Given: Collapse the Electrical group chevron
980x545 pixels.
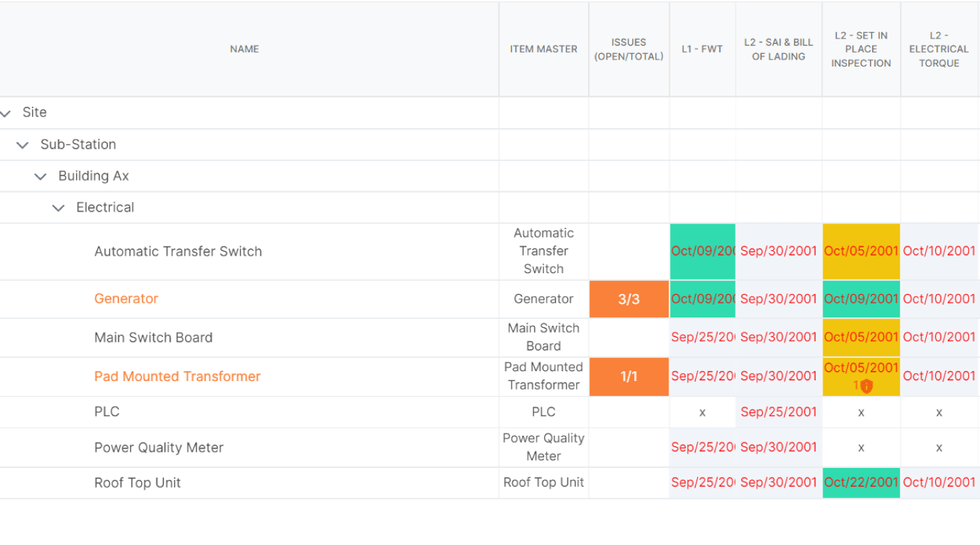Looking at the screenshot, I should [x=59, y=208].
